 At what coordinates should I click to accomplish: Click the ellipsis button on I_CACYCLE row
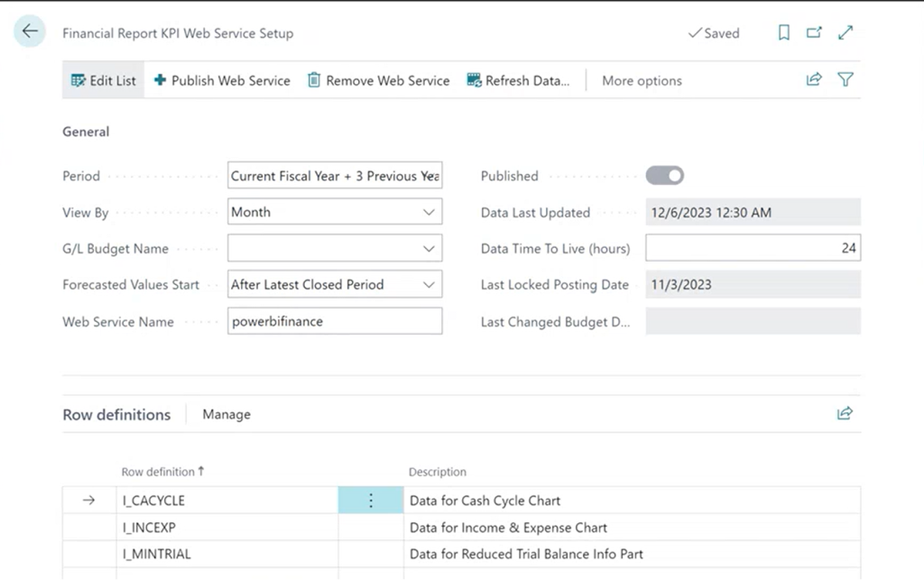370,500
